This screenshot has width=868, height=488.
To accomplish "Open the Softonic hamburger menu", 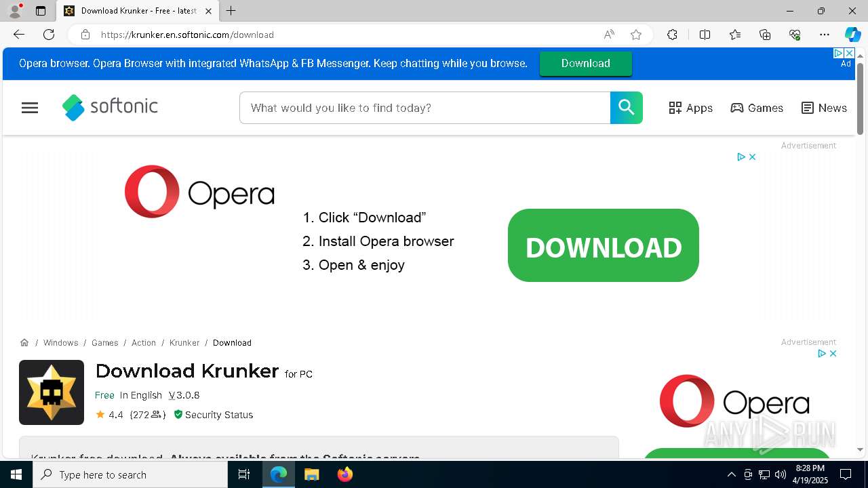I will click(x=30, y=108).
